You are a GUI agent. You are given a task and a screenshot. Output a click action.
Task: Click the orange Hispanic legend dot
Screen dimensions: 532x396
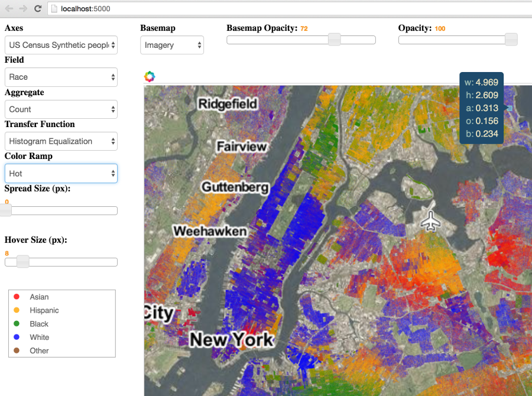click(17, 310)
